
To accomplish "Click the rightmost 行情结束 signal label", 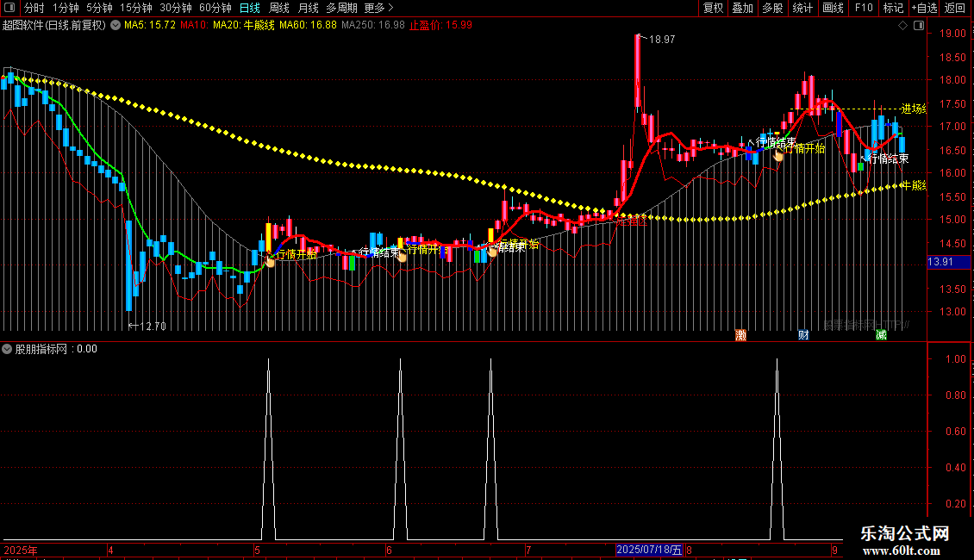I will 888,159.
